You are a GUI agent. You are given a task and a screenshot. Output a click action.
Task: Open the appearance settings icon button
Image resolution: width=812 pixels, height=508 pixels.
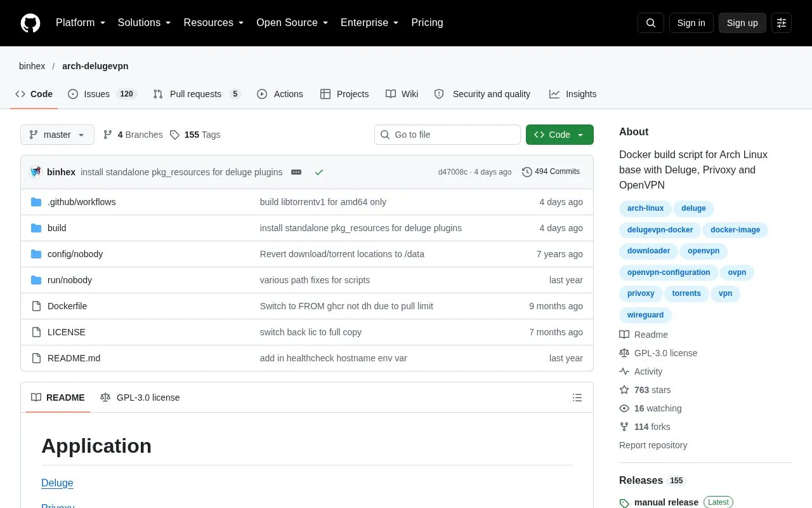point(782,23)
